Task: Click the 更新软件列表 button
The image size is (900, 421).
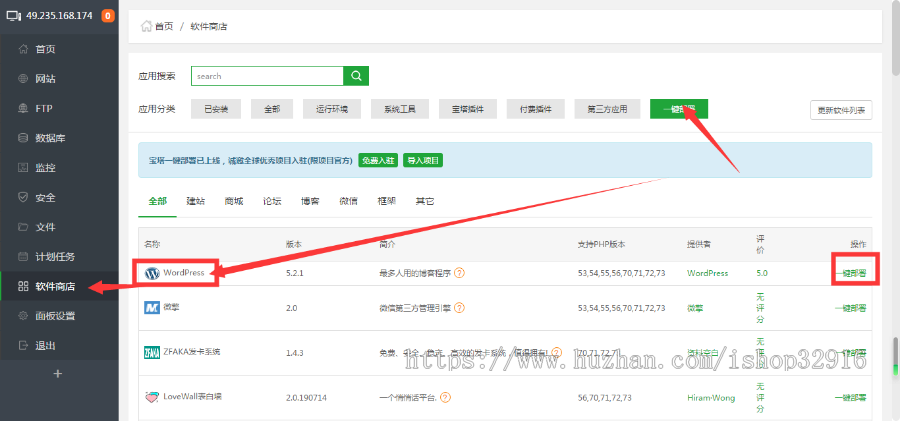Action: click(x=841, y=110)
